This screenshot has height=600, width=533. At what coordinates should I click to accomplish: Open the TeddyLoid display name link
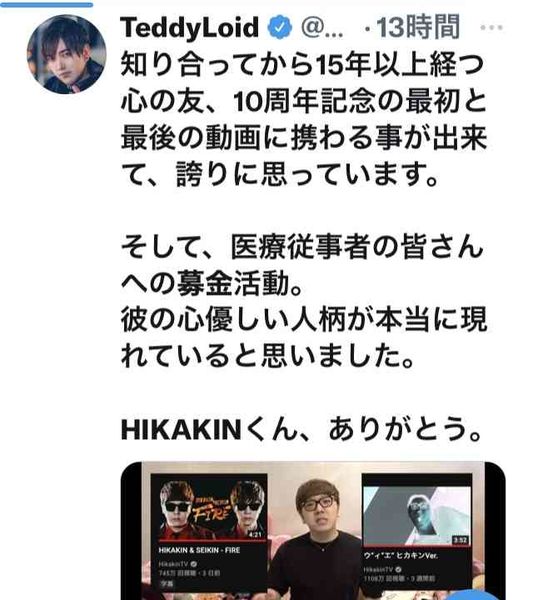190,28
